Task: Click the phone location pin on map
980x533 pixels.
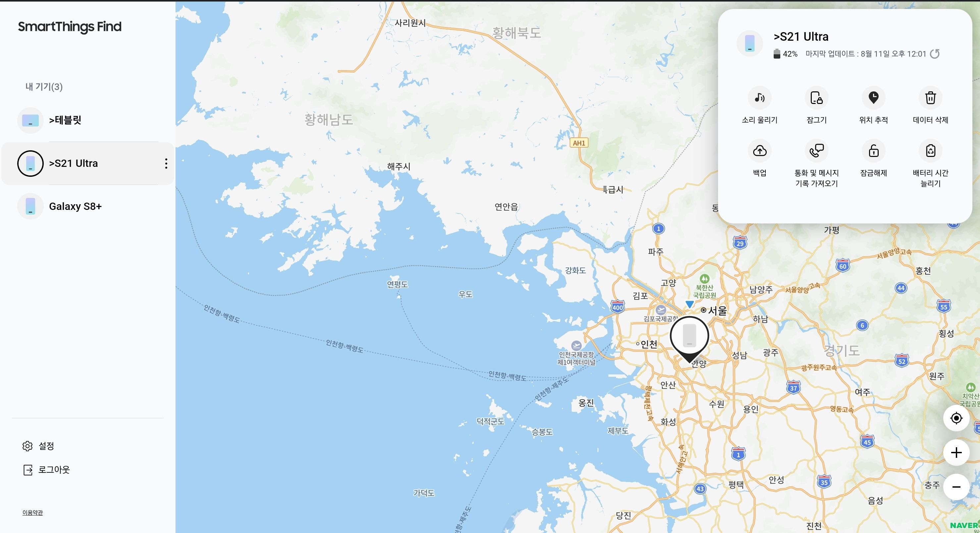Action: [x=689, y=336]
